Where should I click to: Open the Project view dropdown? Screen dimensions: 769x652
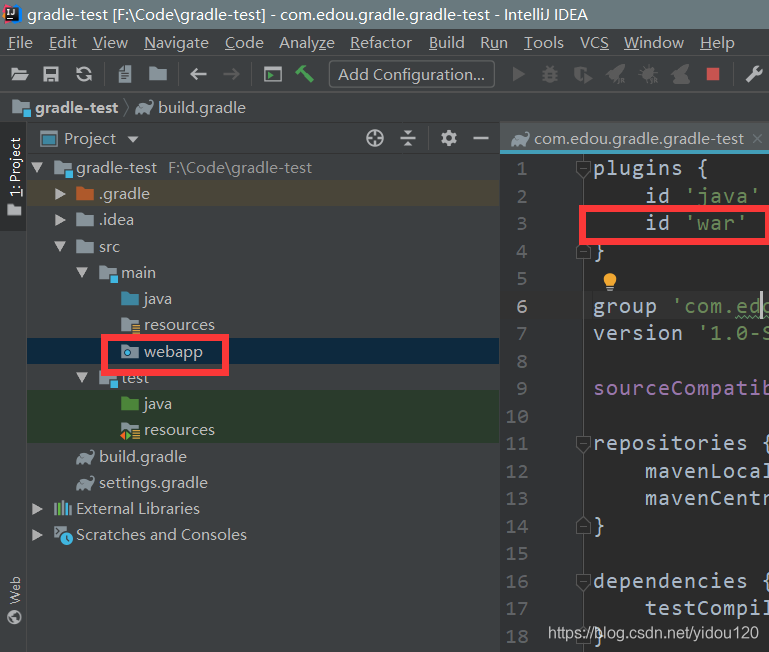point(133,139)
